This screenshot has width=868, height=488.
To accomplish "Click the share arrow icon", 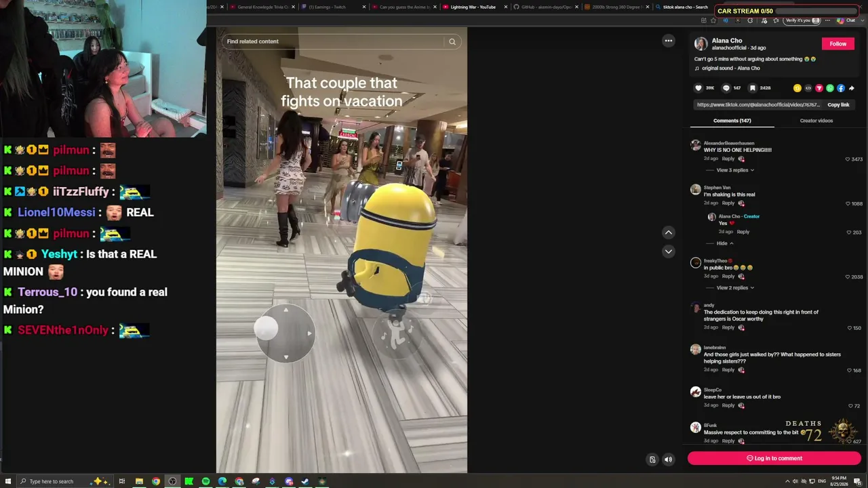I will 852,88.
